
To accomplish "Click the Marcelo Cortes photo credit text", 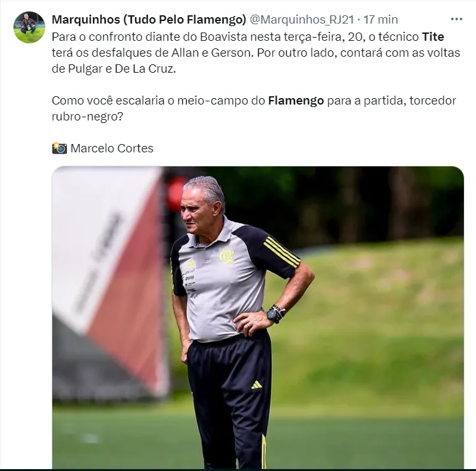I will pos(112,149).
